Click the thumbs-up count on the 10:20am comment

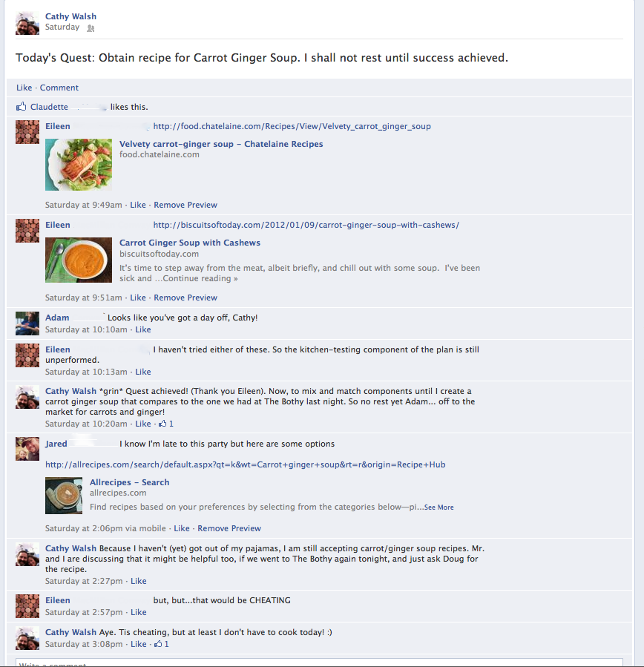click(x=166, y=424)
